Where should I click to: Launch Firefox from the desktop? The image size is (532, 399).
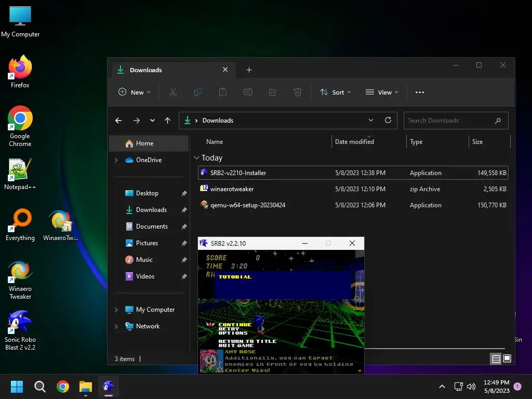pos(20,72)
